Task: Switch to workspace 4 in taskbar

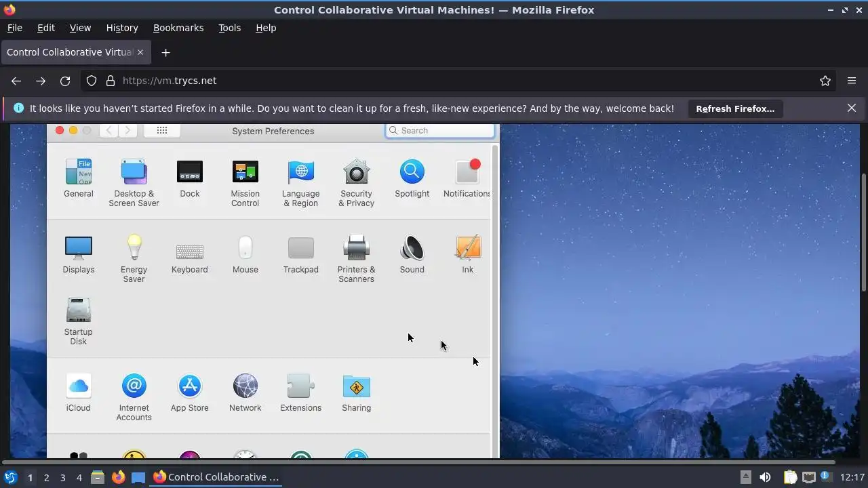Action: [79, 477]
